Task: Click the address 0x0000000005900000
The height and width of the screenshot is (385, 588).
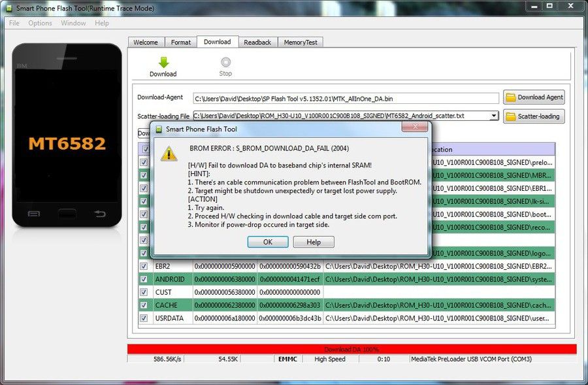Action: point(225,266)
